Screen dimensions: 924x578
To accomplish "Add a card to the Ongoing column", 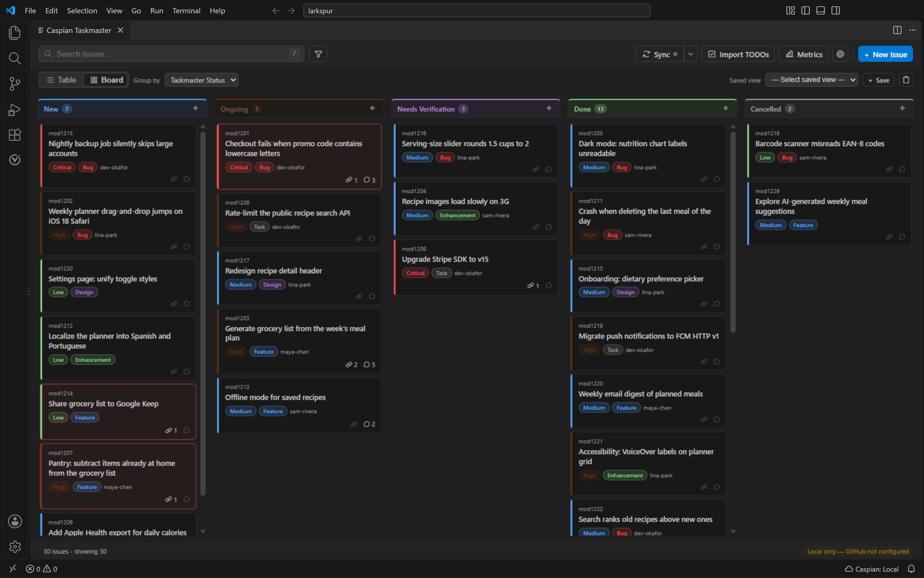I will click(372, 109).
